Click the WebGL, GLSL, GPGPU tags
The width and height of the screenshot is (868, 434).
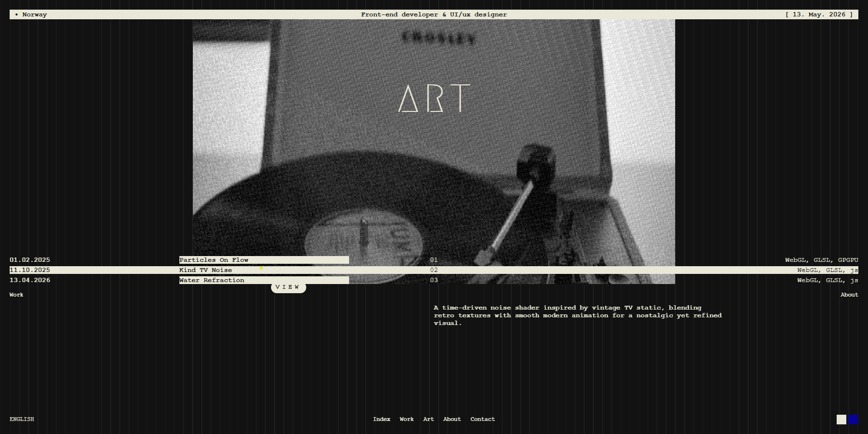coord(822,260)
